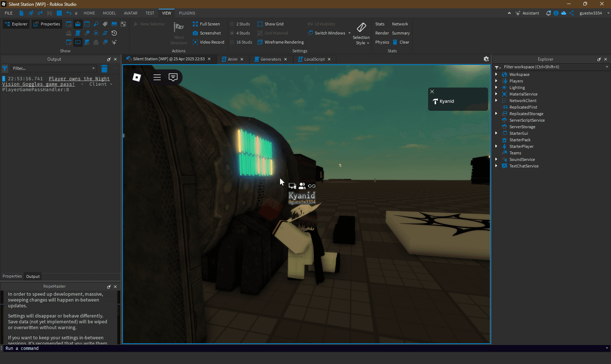
Task: Toggle the Explorer panel button
Action: tap(16, 24)
